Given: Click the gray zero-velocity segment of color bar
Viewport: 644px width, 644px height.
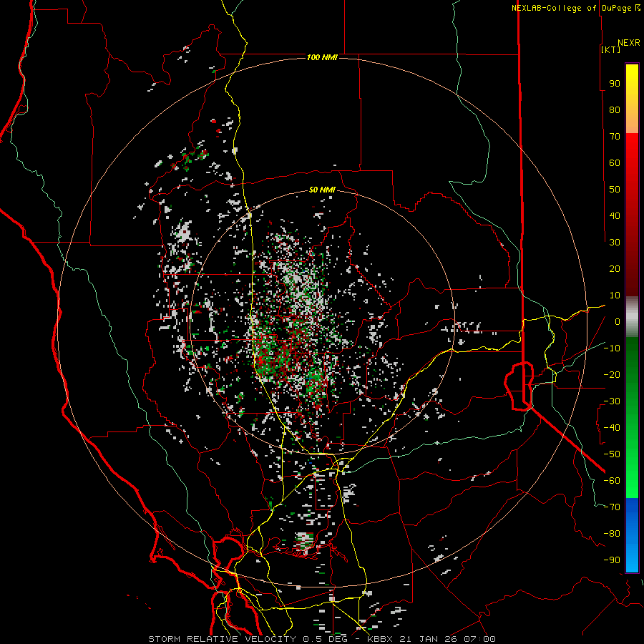Looking at the screenshot, I should (632, 317).
